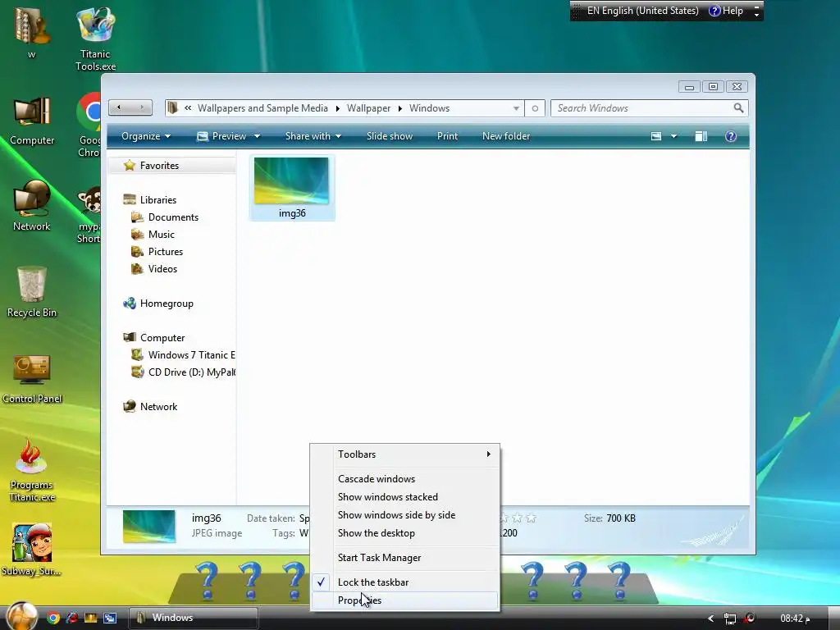Show hidden tray icons arrow
Viewport: 840px width, 630px height.
coord(711,619)
